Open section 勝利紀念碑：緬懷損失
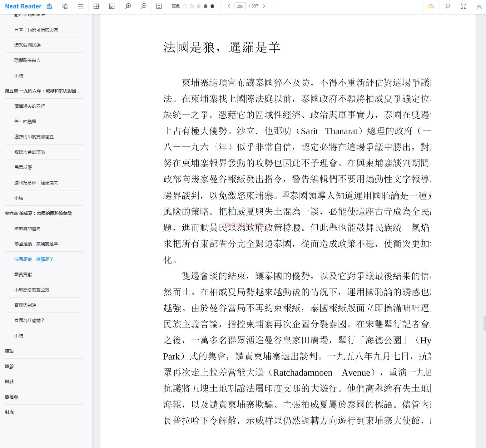The width and height of the screenshot is (486, 448). point(36,183)
